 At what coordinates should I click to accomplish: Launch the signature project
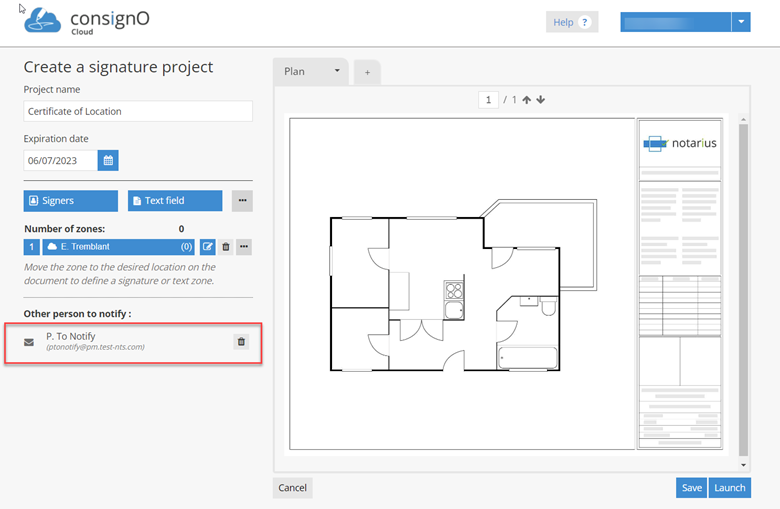tap(729, 488)
